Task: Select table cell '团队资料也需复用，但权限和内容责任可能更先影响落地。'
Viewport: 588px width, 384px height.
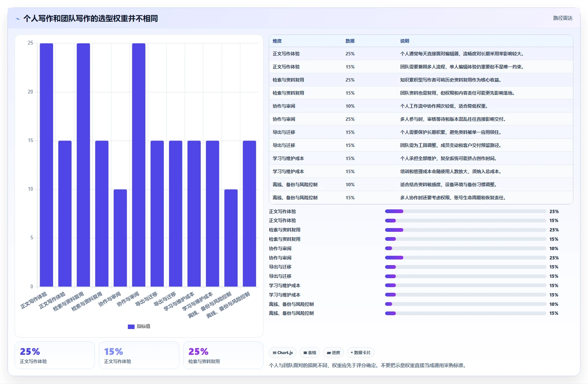Action: pos(458,93)
